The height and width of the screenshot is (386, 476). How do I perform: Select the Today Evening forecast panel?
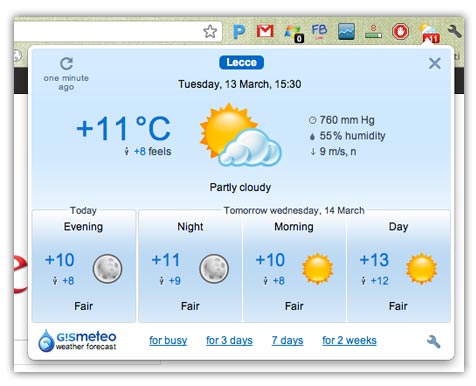pyautogui.click(x=84, y=266)
